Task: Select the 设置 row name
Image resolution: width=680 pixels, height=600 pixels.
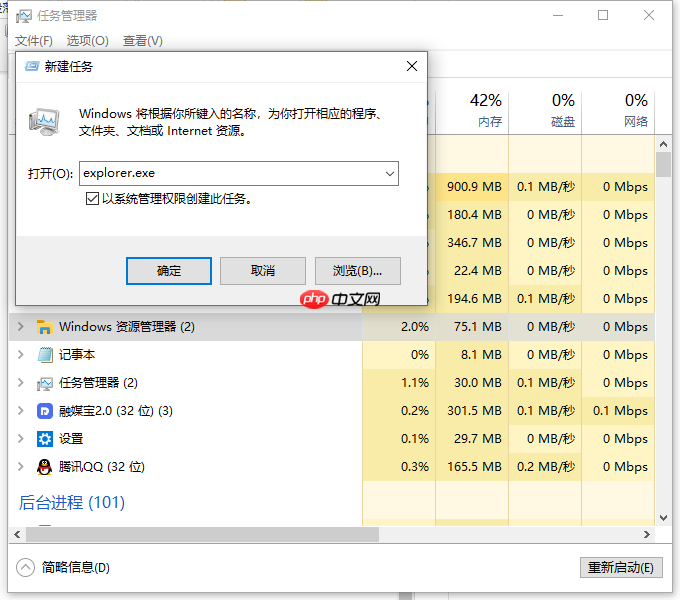Action: [71, 439]
